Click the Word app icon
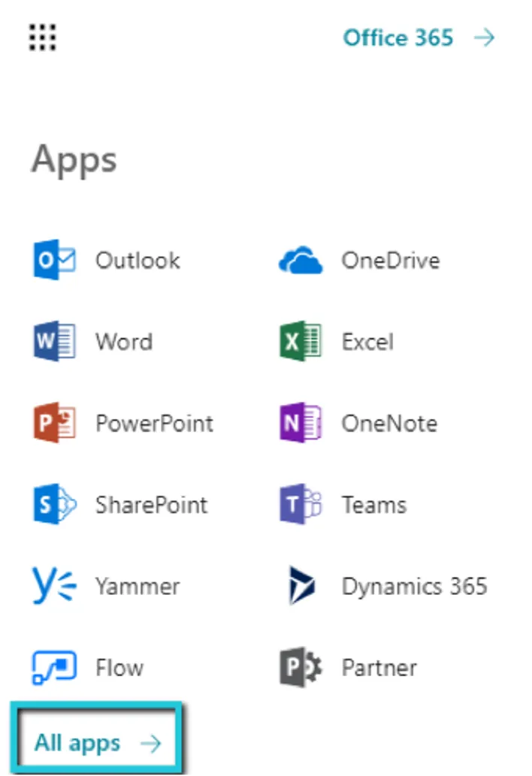This screenshot has height=776, width=532. (x=54, y=341)
